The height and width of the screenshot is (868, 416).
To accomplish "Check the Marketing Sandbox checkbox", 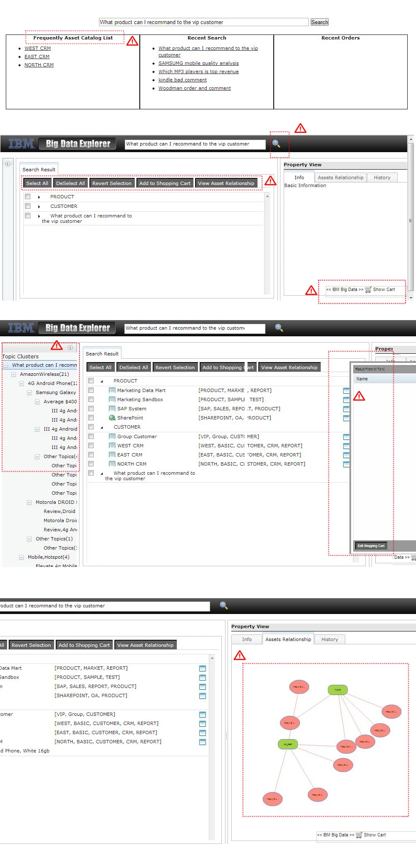I will (x=91, y=399).
